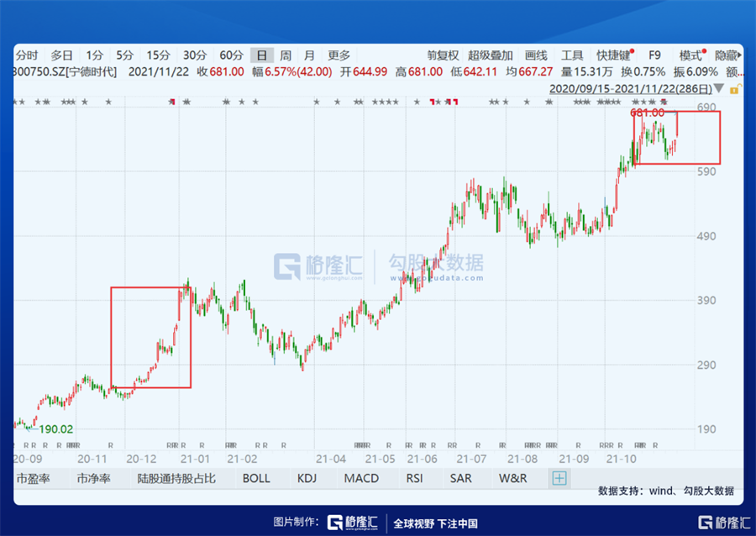Image resolution: width=756 pixels, height=536 pixels.
Task: Select the RSI indicator tab
Action: 414,479
